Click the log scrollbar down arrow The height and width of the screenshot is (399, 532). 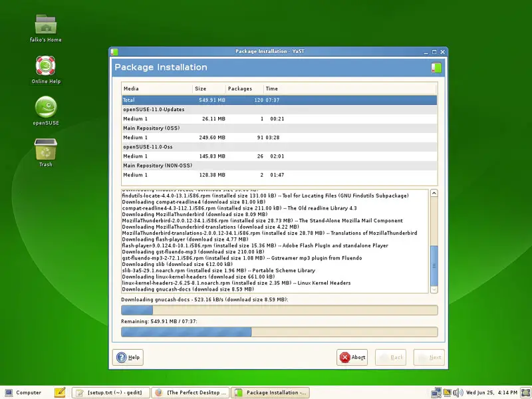(434, 289)
